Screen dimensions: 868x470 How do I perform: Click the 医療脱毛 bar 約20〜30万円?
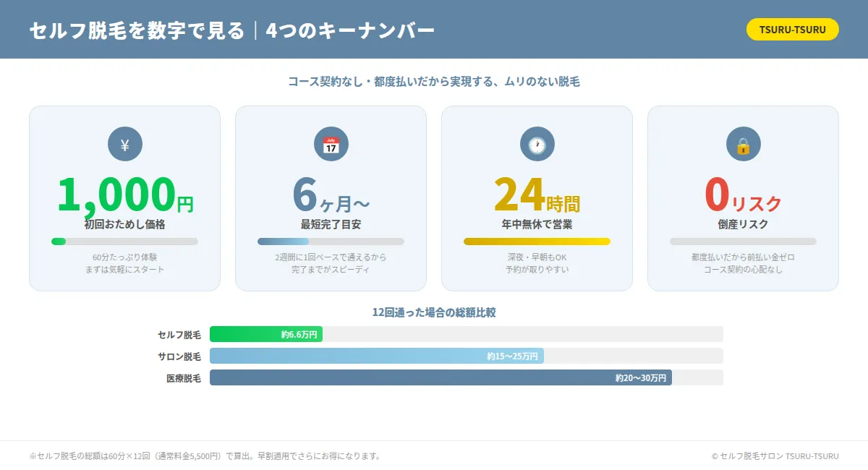441,377
